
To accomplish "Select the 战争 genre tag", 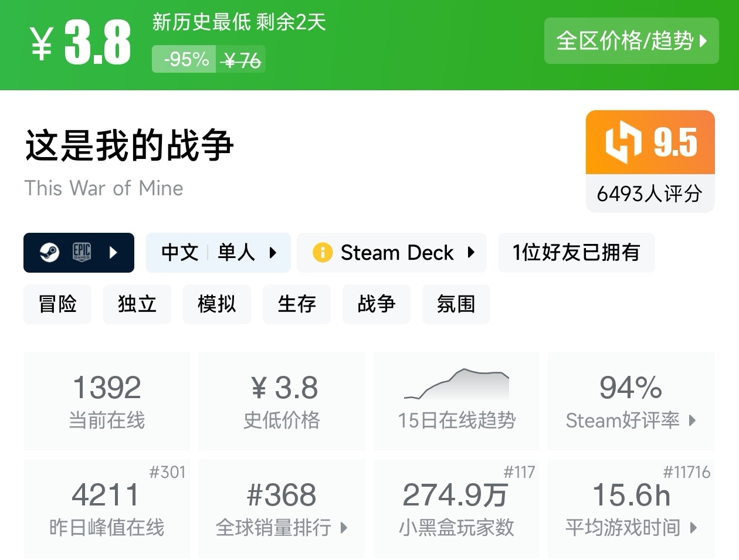I will (x=377, y=304).
